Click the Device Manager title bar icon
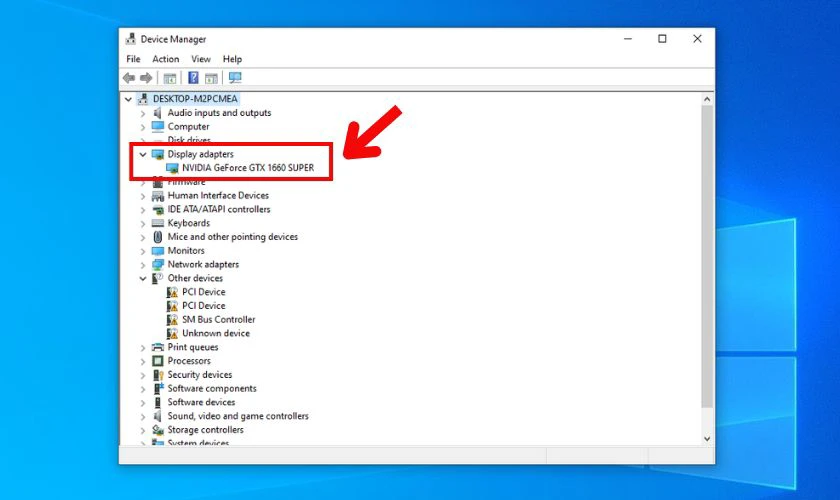The image size is (840, 500). point(131,39)
